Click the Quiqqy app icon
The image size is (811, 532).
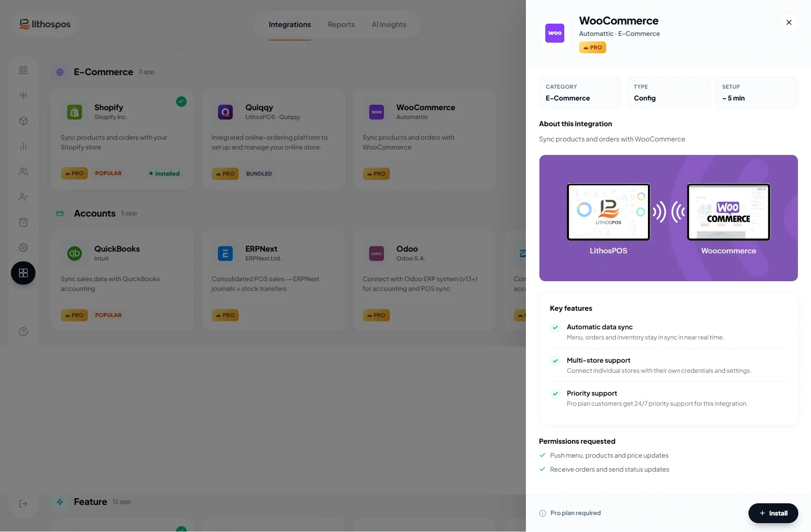pos(225,112)
